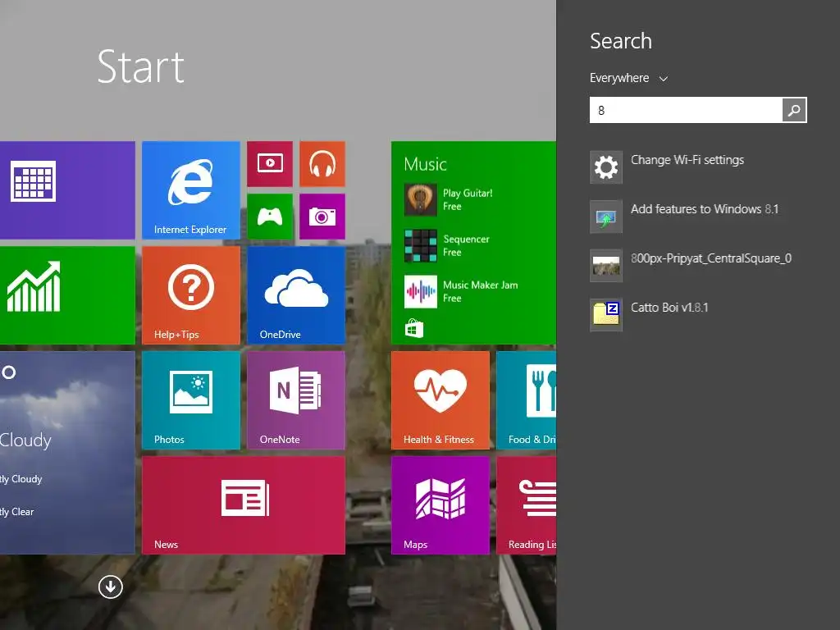The image size is (840, 630).
Task: Click the Play Guitar! app icon
Action: (x=421, y=199)
